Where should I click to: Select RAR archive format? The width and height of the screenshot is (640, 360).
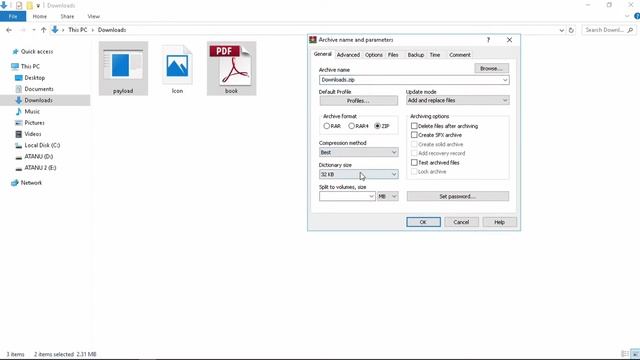click(x=327, y=126)
